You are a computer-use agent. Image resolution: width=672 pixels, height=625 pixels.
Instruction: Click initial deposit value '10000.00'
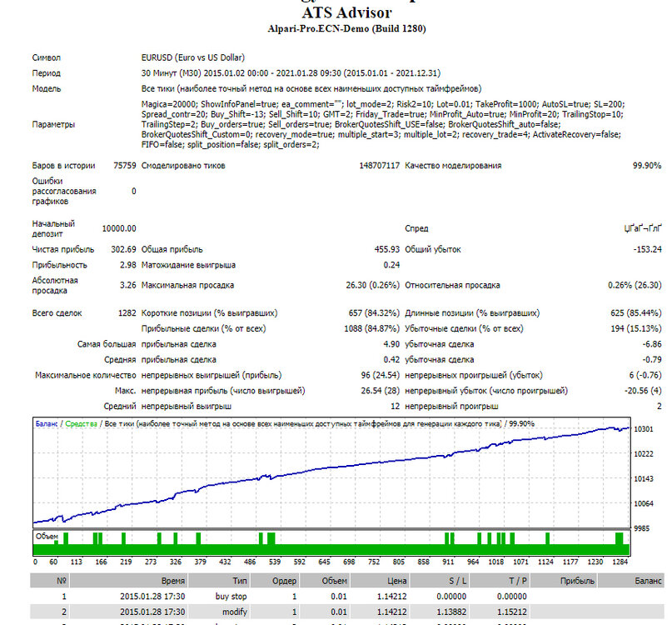click(x=119, y=228)
